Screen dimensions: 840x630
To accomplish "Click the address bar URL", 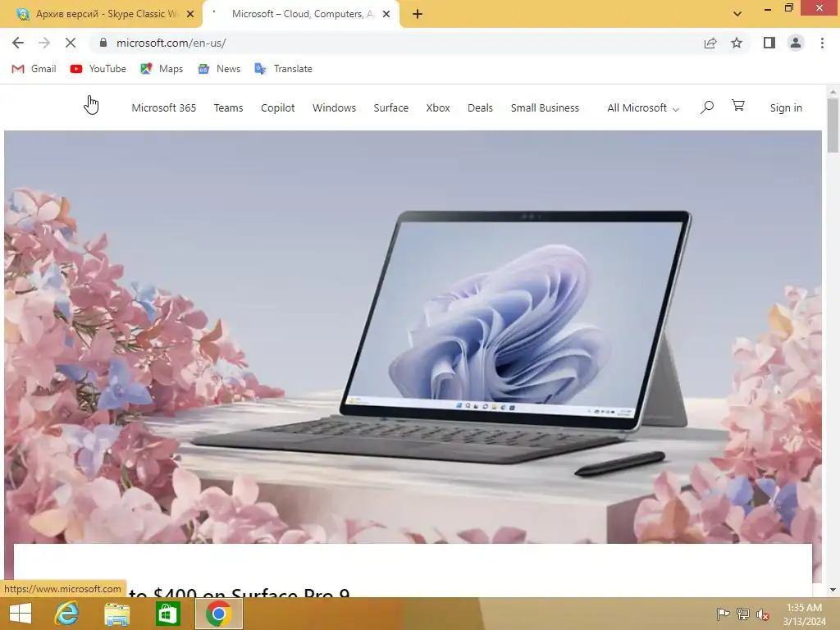I will 171,43.
